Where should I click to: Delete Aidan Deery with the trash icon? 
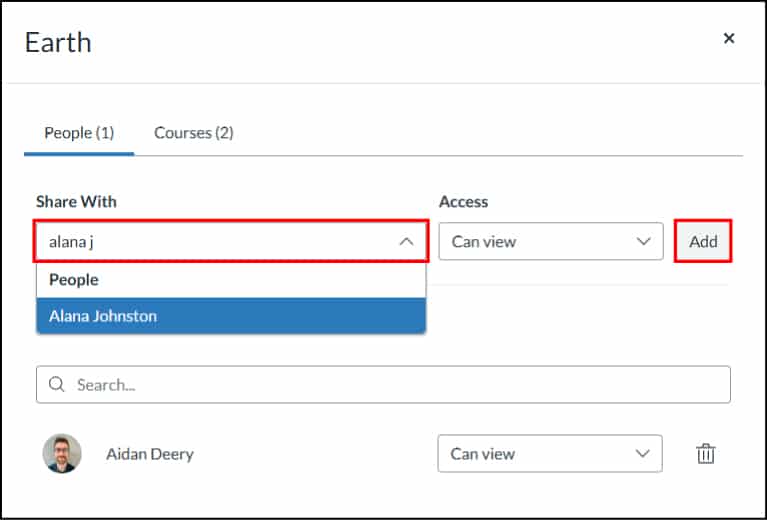(706, 454)
